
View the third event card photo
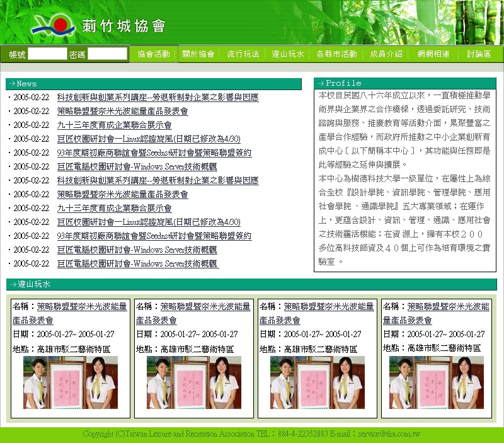[x=318, y=383]
